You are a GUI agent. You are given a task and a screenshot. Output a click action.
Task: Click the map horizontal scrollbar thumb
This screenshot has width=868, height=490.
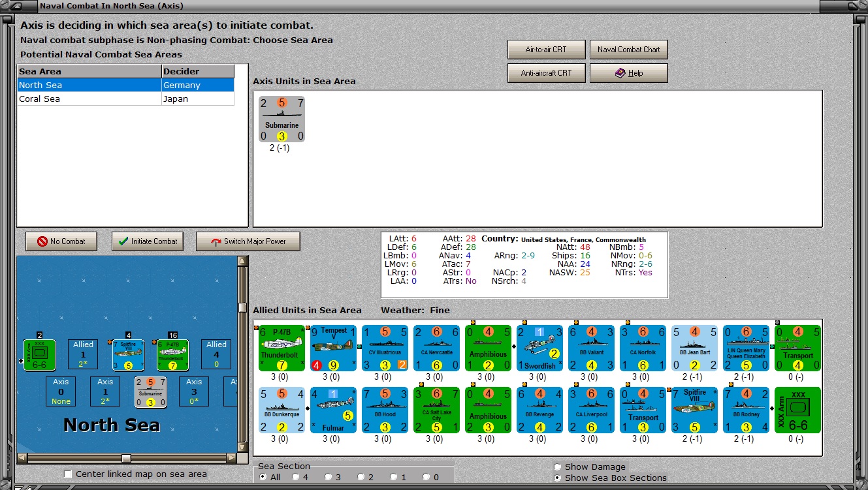pyautogui.click(x=126, y=458)
